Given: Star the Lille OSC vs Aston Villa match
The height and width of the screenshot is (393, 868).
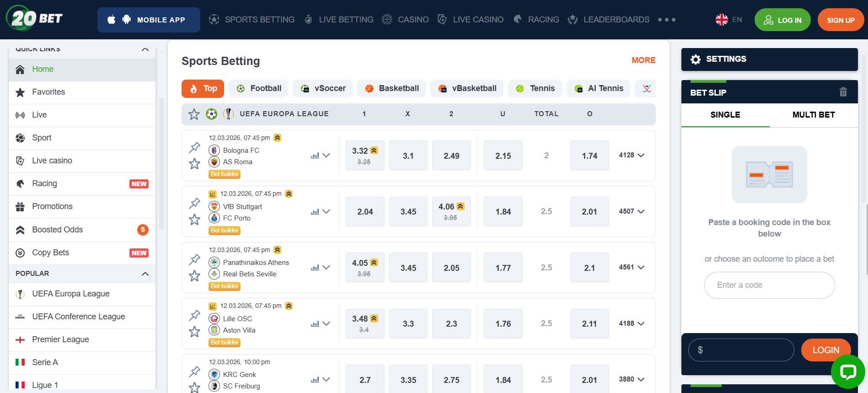Looking at the screenshot, I should coord(195,332).
